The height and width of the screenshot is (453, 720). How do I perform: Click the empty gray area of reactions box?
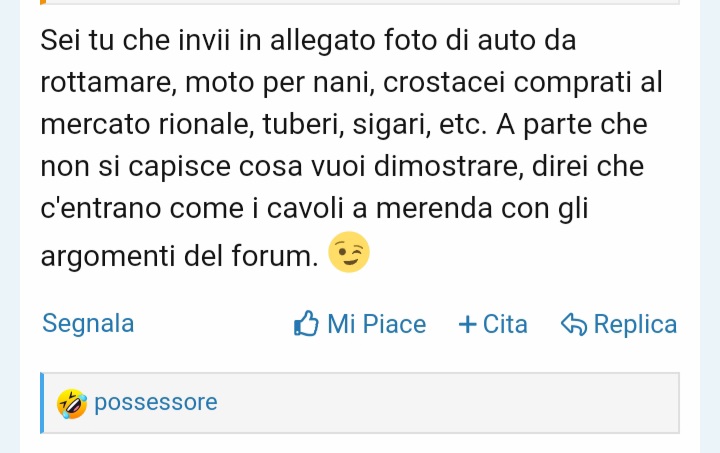tap(448, 403)
